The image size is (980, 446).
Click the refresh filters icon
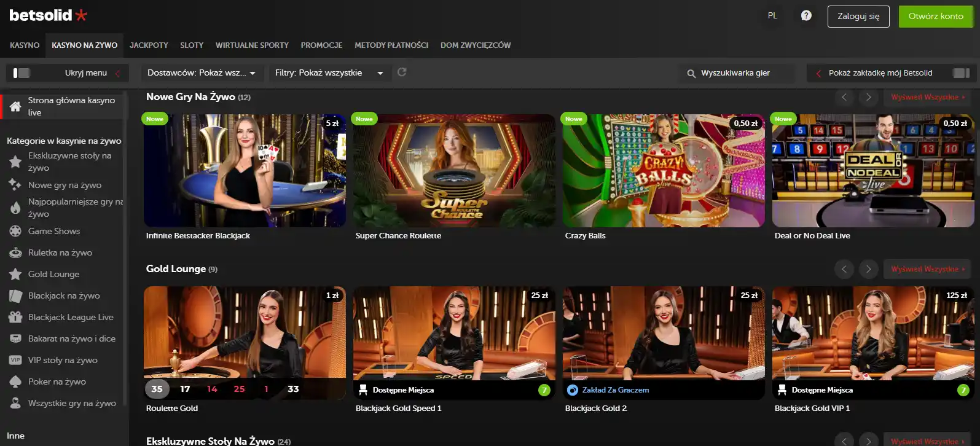402,72
